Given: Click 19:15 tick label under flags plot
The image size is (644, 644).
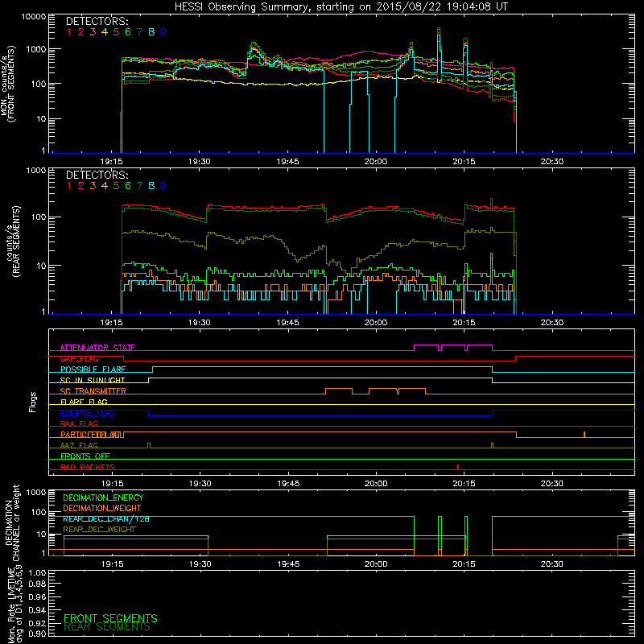Looking at the screenshot, I should click(x=112, y=484).
